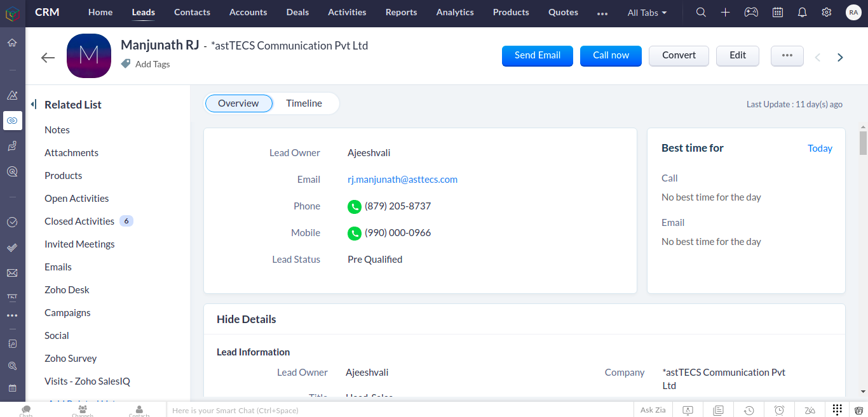Click the rj.manjunath@asttecs.com email link
This screenshot has width=868, height=417.
click(402, 180)
